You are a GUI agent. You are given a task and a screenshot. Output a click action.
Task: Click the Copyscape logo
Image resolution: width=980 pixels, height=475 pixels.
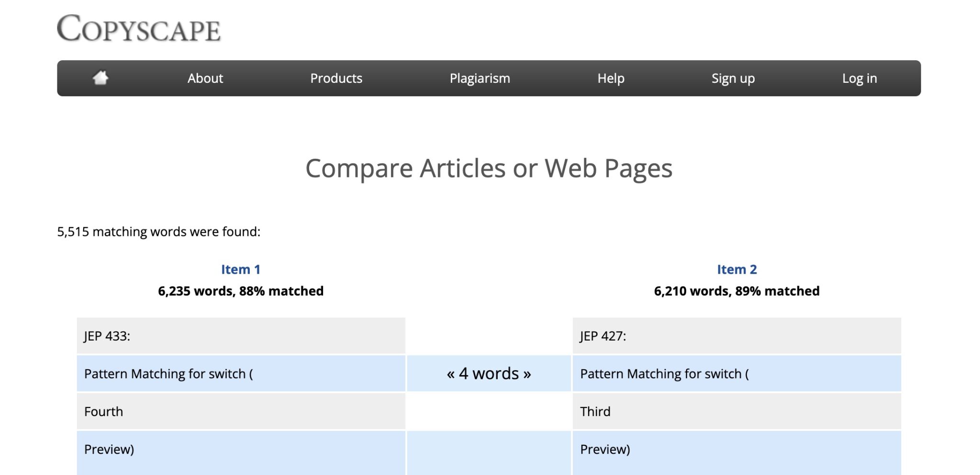(139, 28)
